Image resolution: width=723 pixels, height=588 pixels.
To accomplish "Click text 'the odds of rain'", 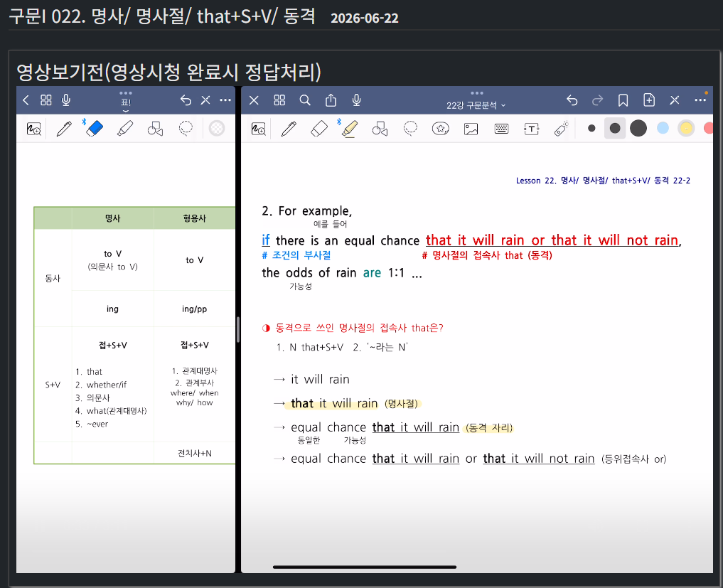I will (x=309, y=273).
